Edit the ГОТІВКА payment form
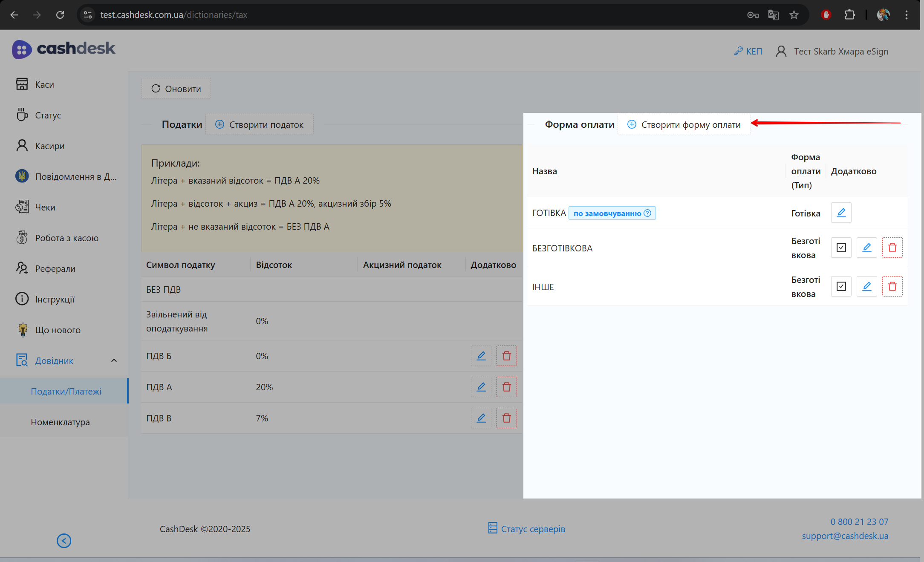Viewport: 924px width, 562px height. point(841,213)
